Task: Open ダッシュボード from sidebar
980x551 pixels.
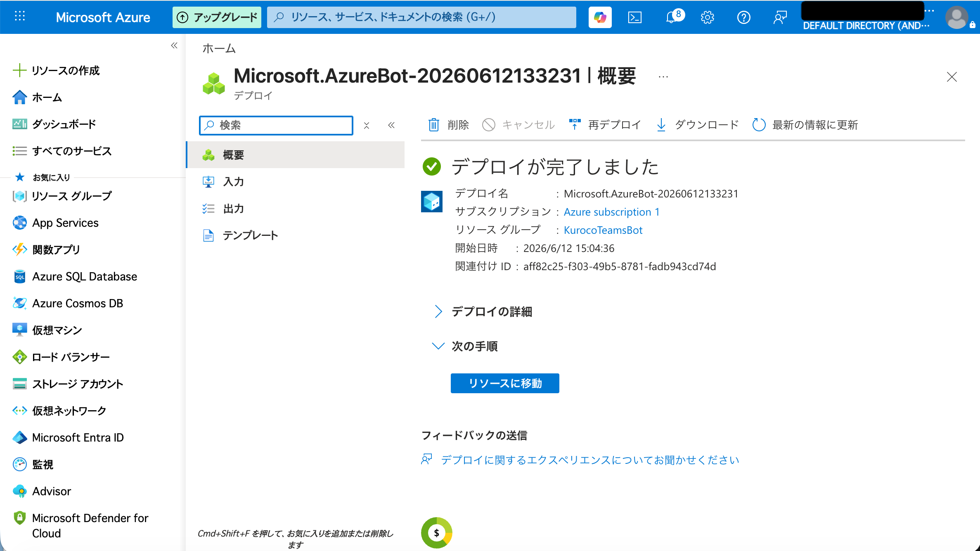Action: pyautogui.click(x=54, y=124)
